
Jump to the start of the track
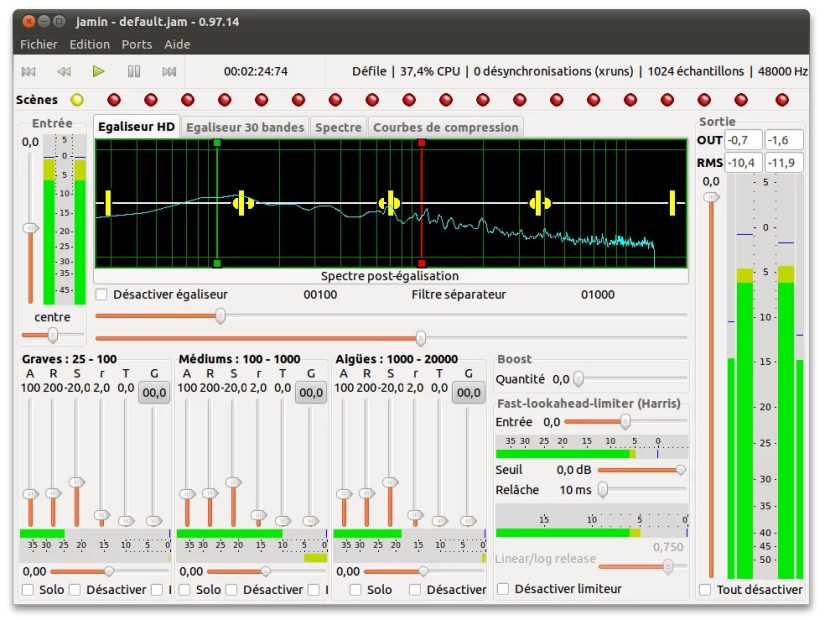29,71
